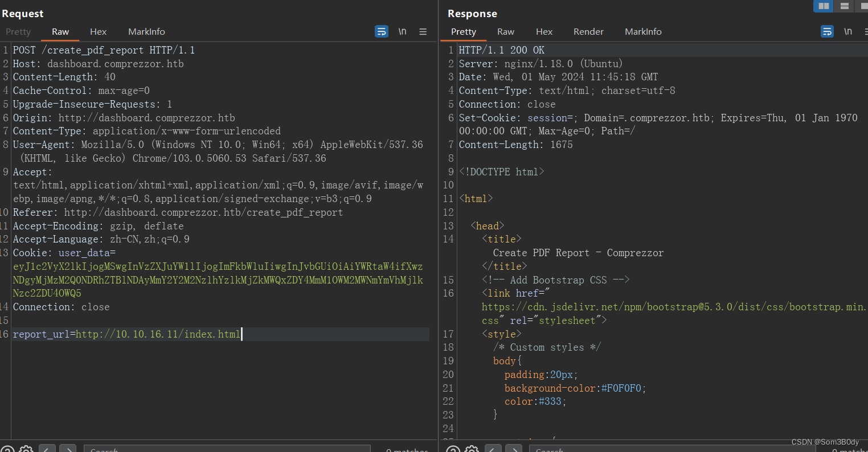Open the Response MarkInfo tab
868x452 pixels.
(x=643, y=31)
